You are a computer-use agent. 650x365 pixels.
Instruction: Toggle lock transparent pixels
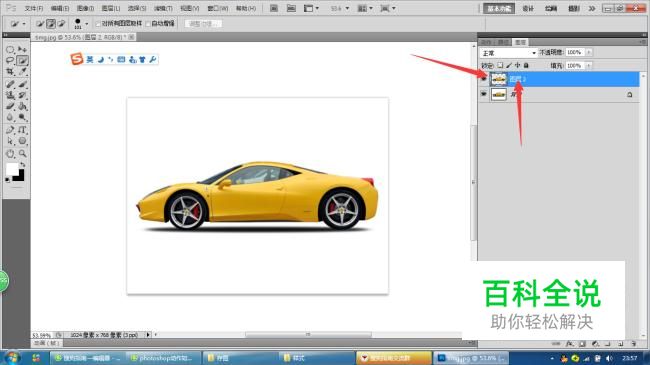click(x=500, y=65)
